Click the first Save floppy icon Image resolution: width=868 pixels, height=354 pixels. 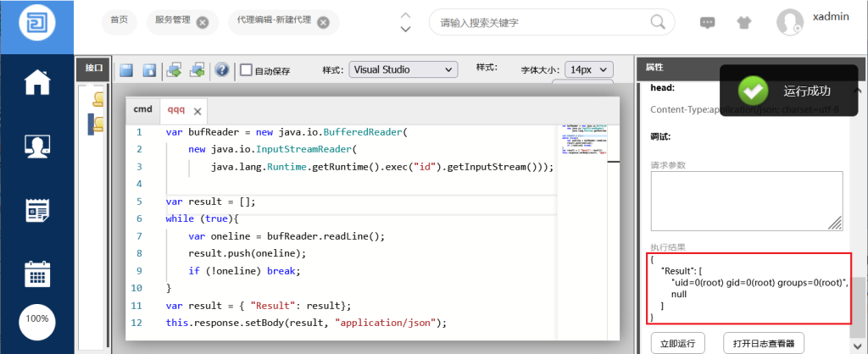[x=127, y=70]
